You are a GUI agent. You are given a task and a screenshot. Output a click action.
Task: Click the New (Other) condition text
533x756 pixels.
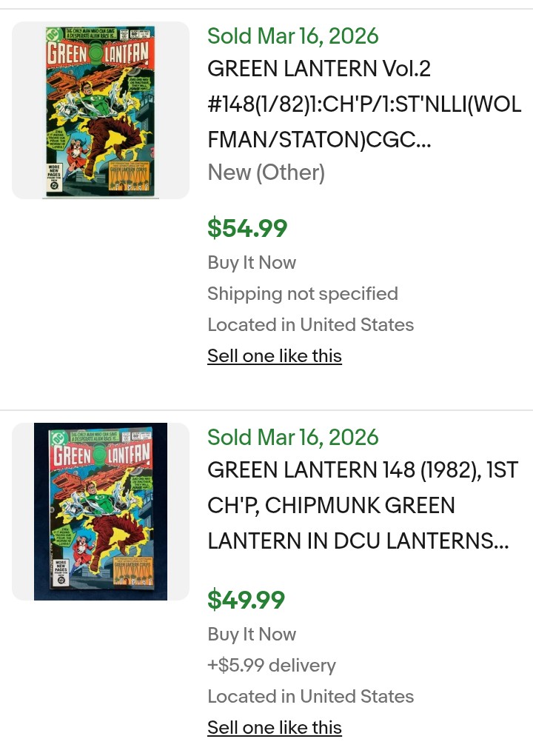(x=266, y=173)
